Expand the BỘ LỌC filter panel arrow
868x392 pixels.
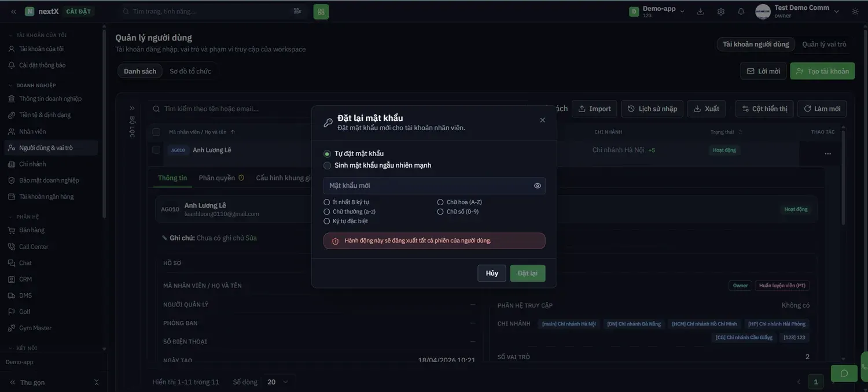[x=132, y=108]
